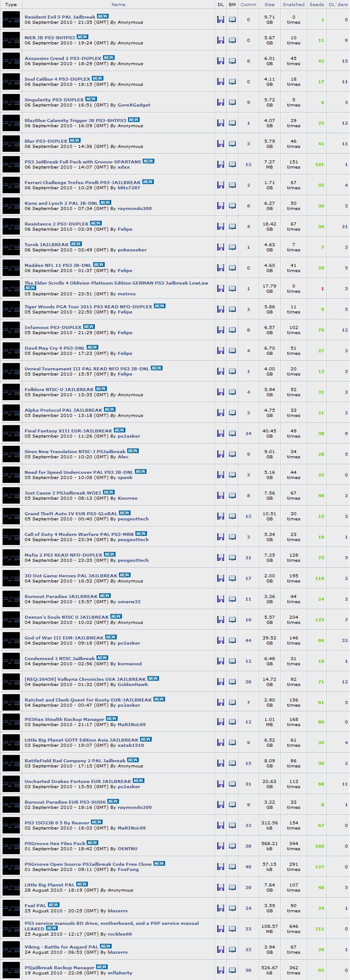
Task: View 50 comments on PSJailbreak Backup Manager
Action: (x=248, y=970)
